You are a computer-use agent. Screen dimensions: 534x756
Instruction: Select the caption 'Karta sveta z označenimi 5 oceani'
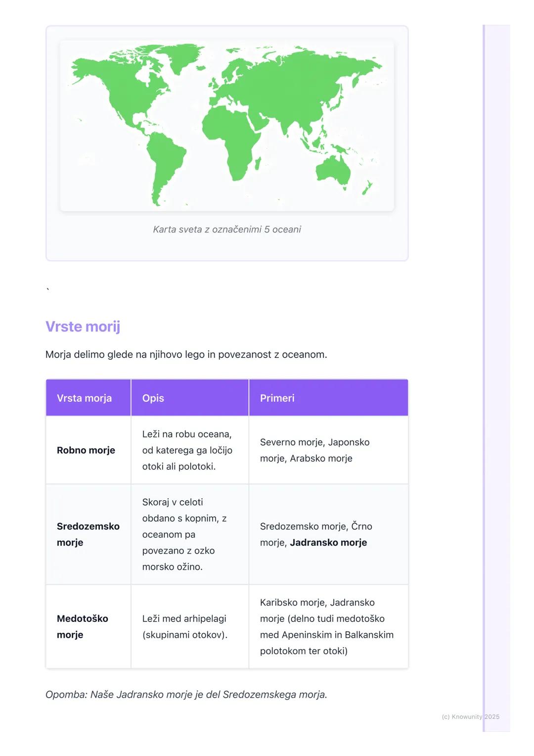[x=227, y=230]
